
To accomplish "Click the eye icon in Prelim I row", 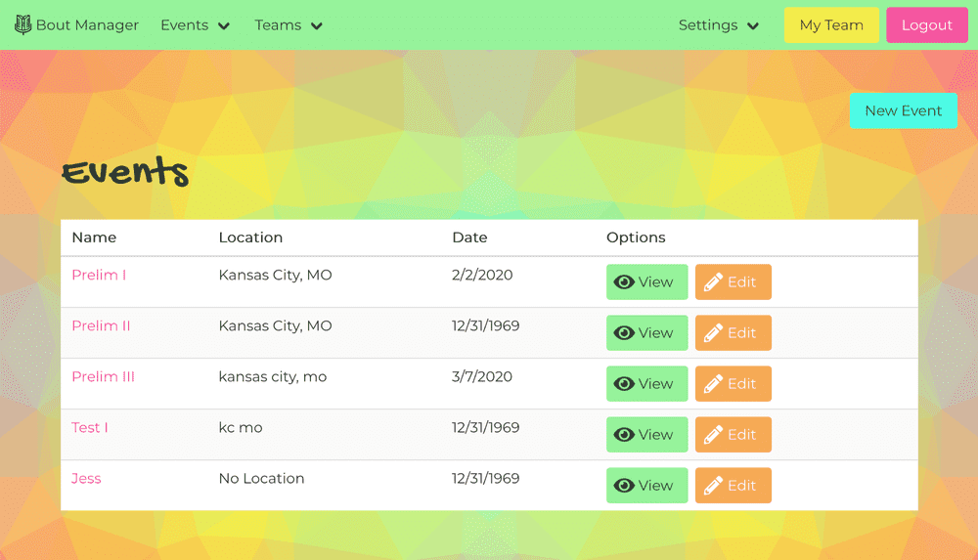I will pos(624,282).
